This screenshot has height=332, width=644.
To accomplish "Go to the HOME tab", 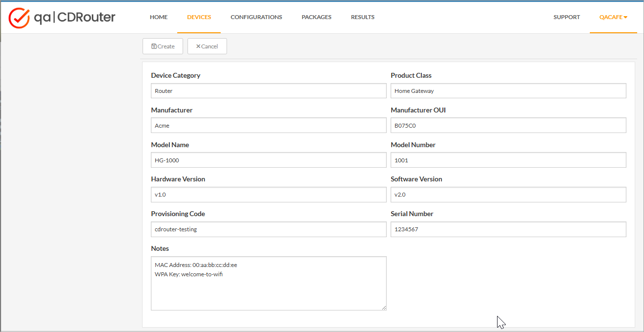I will [x=159, y=17].
